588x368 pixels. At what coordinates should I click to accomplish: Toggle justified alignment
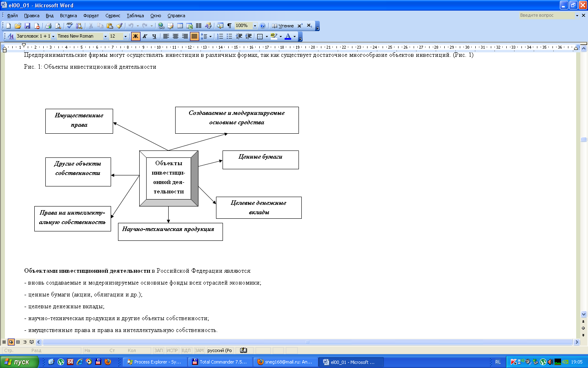point(194,36)
